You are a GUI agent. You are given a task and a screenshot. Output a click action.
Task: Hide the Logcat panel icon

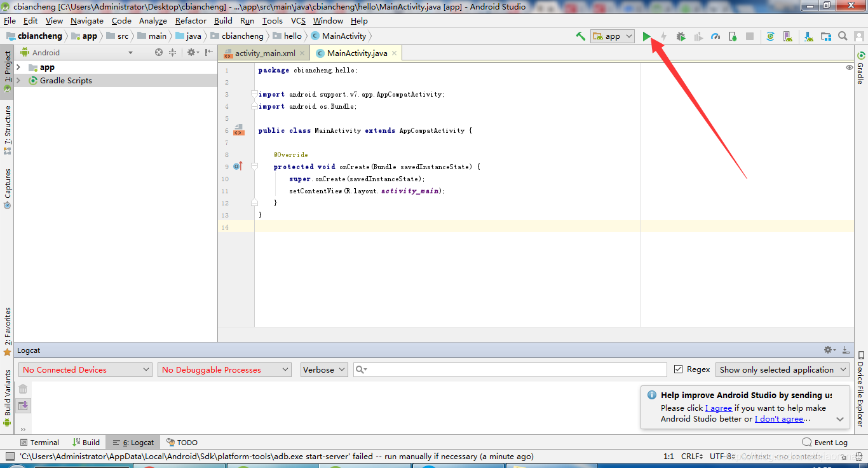pos(846,350)
